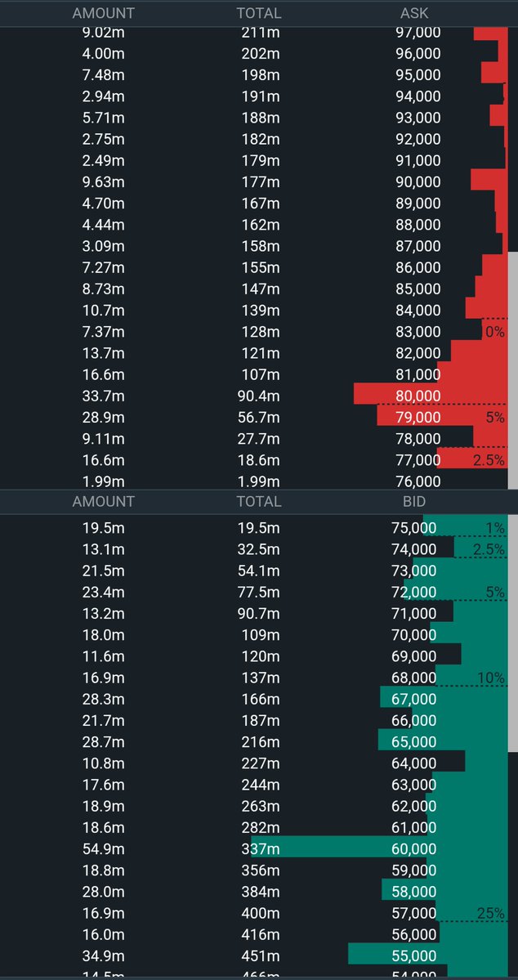The image size is (518, 980).
Task: Click the 33.7m ask amount
Action: click(x=104, y=396)
